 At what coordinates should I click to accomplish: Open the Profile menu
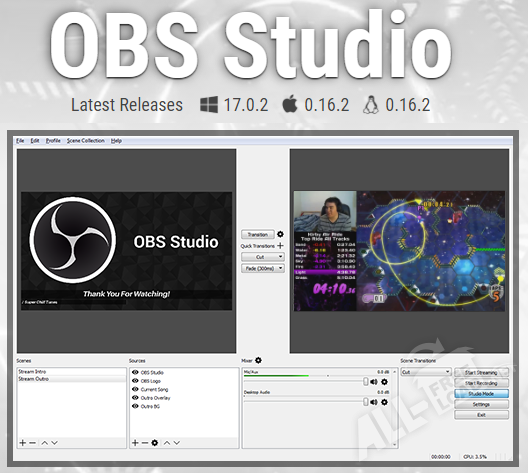pyautogui.click(x=53, y=141)
